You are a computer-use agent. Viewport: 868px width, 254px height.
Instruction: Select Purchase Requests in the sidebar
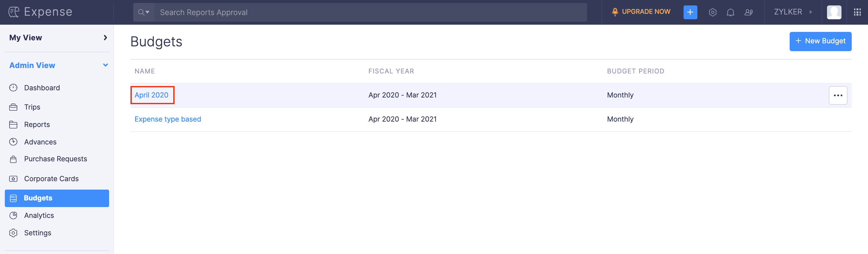(x=55, y=159)
